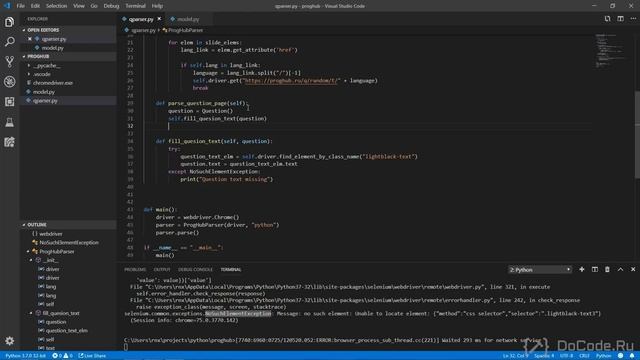Open the Debug menu
Screen dimensions: 640x360
[x=111, y=6]
